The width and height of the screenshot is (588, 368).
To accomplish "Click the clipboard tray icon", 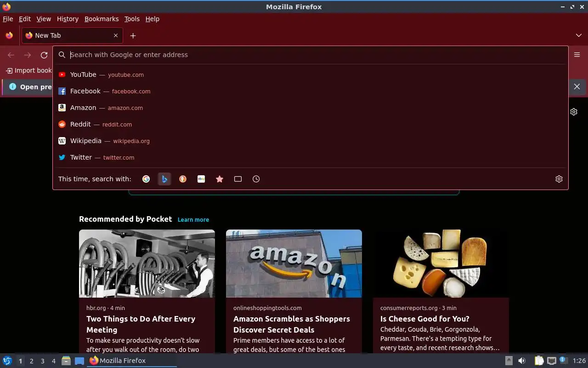I will pos(539,361).
